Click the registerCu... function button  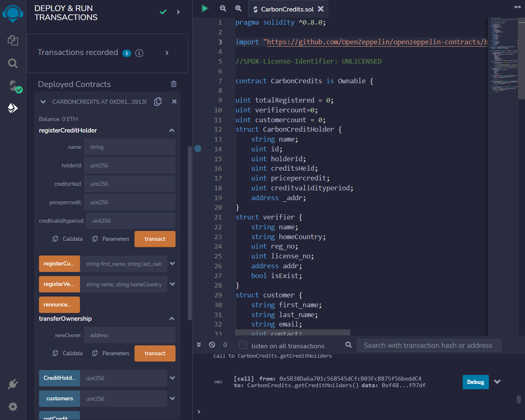[59, 264]
